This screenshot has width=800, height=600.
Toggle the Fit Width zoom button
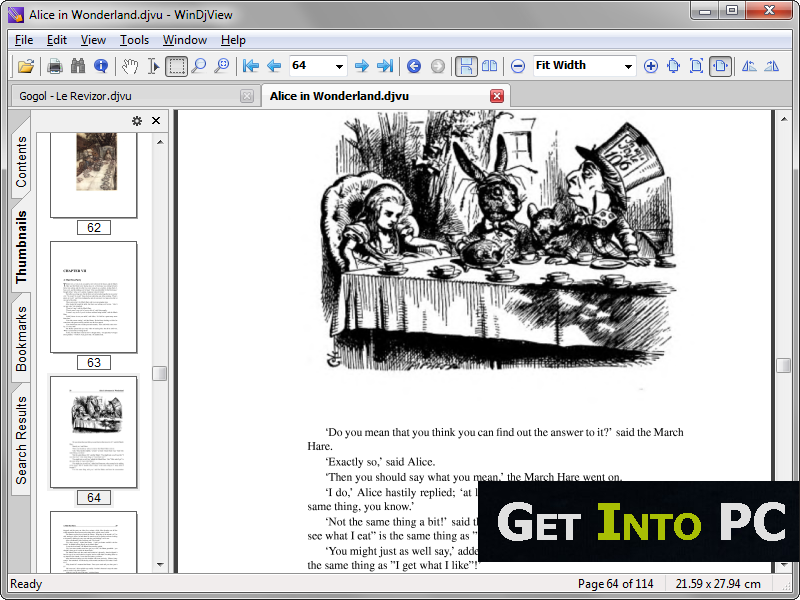720,66
